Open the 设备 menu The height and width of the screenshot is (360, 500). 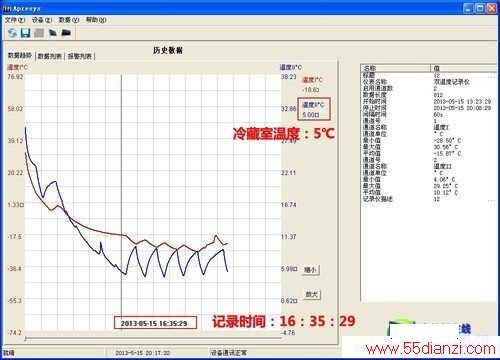(x=42, y=20)
